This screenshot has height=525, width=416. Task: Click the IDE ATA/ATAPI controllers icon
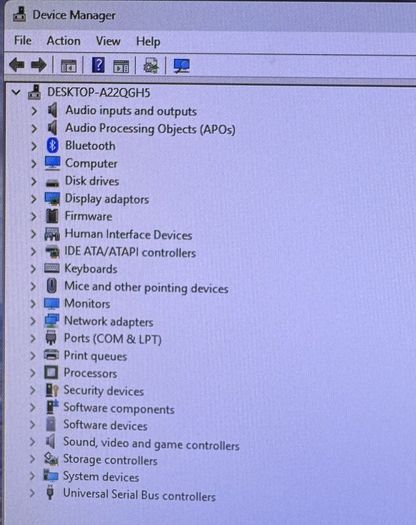click(x=52, y=251)
